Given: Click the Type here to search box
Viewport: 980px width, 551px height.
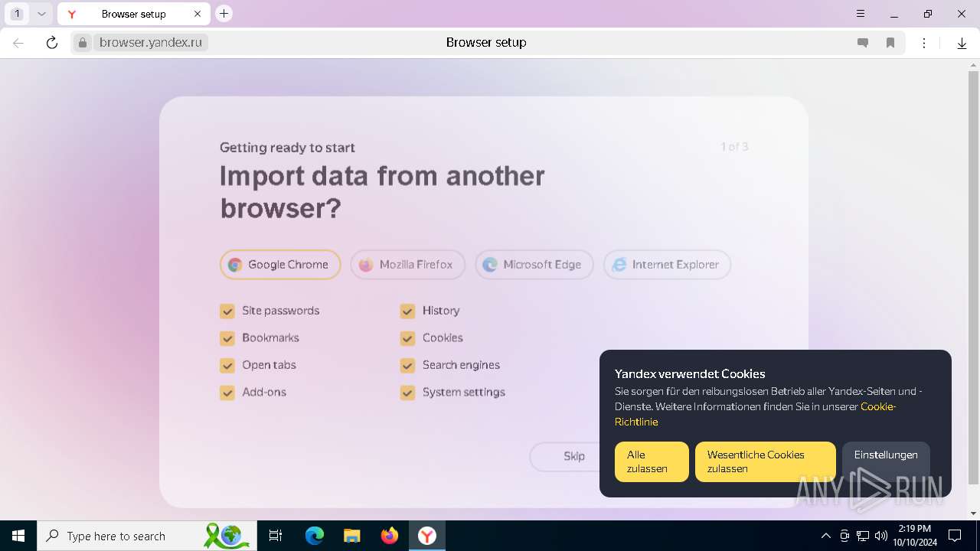Looking at the screenshot, I should (147, 536).
